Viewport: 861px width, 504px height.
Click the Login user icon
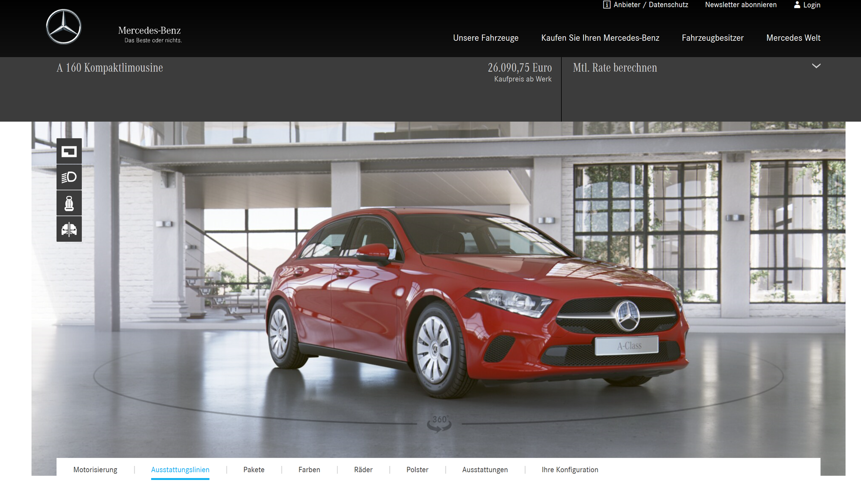[797, 5]
